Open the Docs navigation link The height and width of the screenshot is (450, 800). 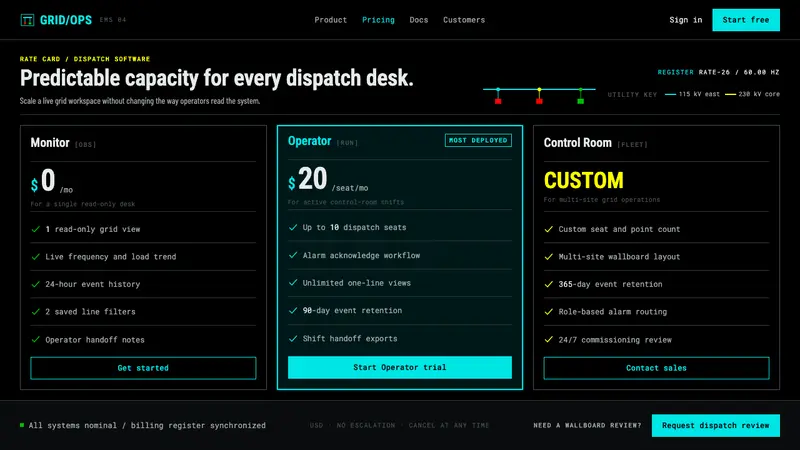point(418,20)
